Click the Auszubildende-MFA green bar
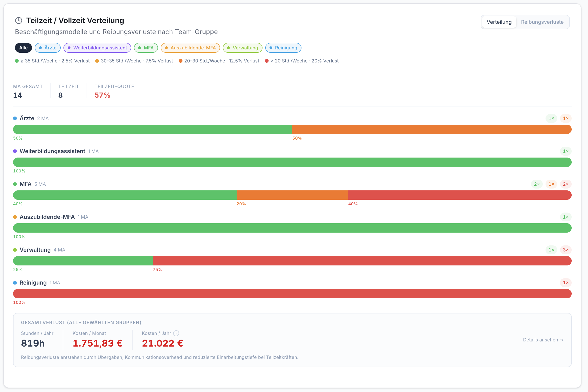588x392 pixels. coord(292,228)
